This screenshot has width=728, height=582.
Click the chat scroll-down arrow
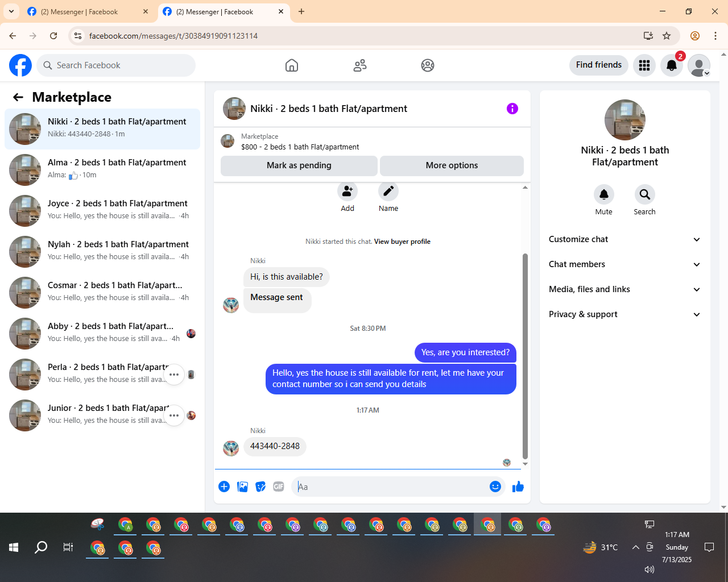coord(525,464)
